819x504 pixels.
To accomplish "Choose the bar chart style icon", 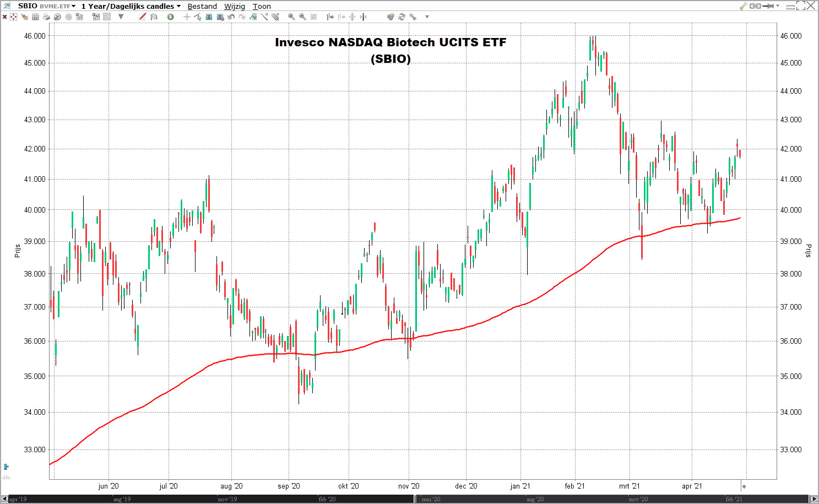I will (x=154, y=17).
